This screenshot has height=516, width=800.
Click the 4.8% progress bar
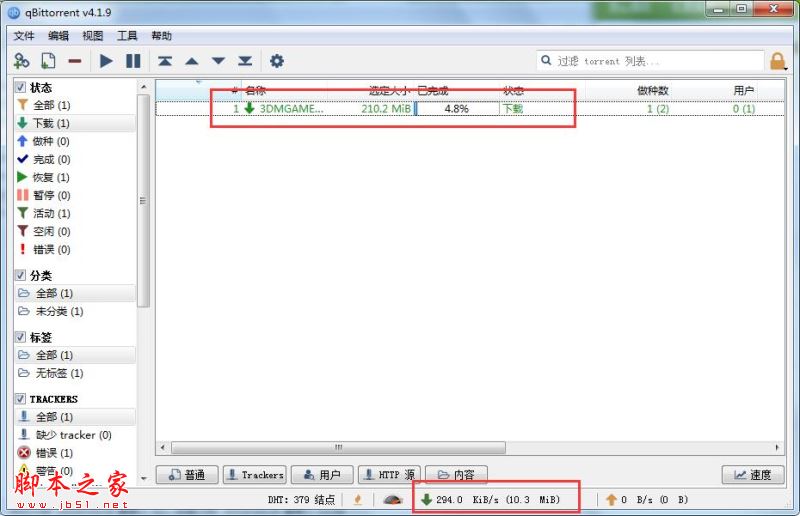[457, 109]
